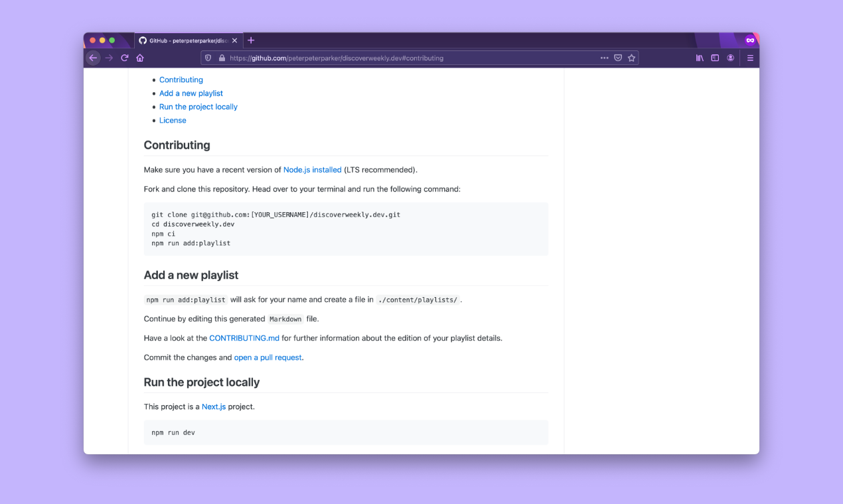
Task: Click the Home icon
Action: [x=139, y=58]
